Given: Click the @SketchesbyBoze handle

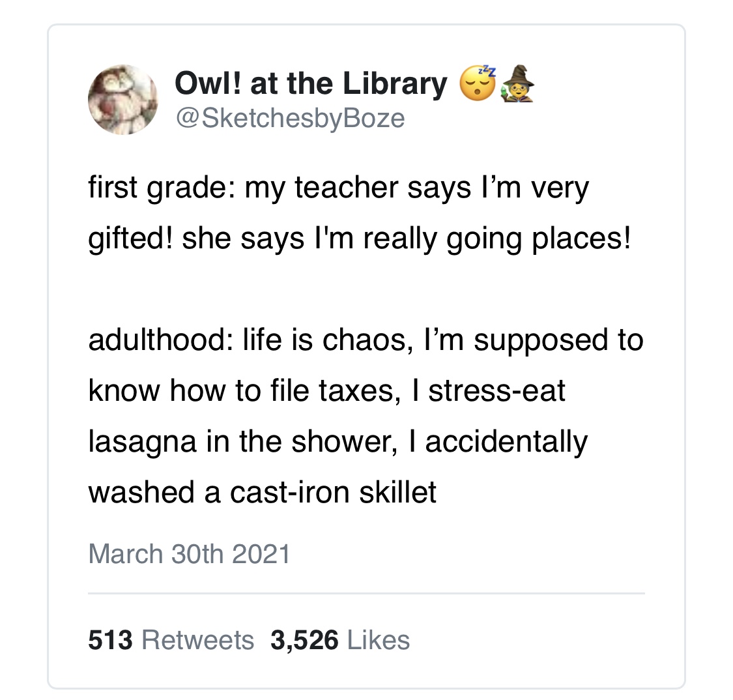Looking at the screenshot, I should click(290, 118).
